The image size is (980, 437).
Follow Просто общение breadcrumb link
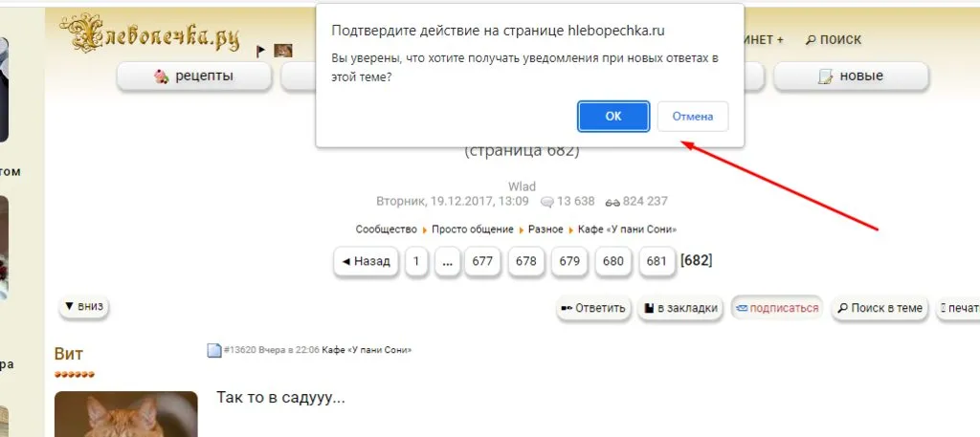473,229
